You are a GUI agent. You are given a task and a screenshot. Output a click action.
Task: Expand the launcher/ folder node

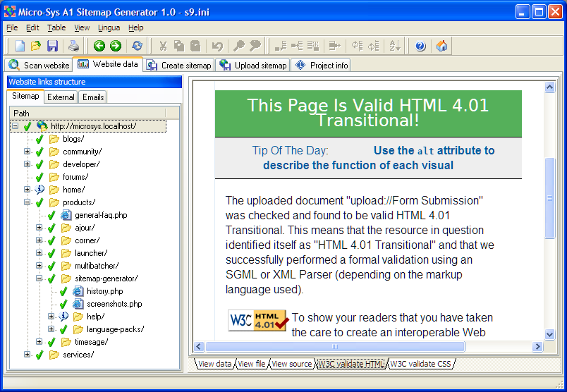pyautogui.click(x=39, y=253)
